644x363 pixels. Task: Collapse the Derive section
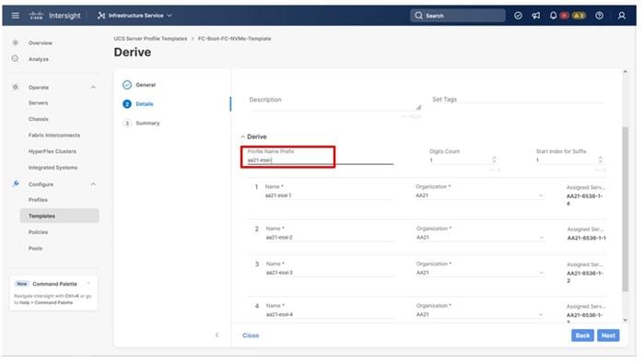tap(243, 136)
